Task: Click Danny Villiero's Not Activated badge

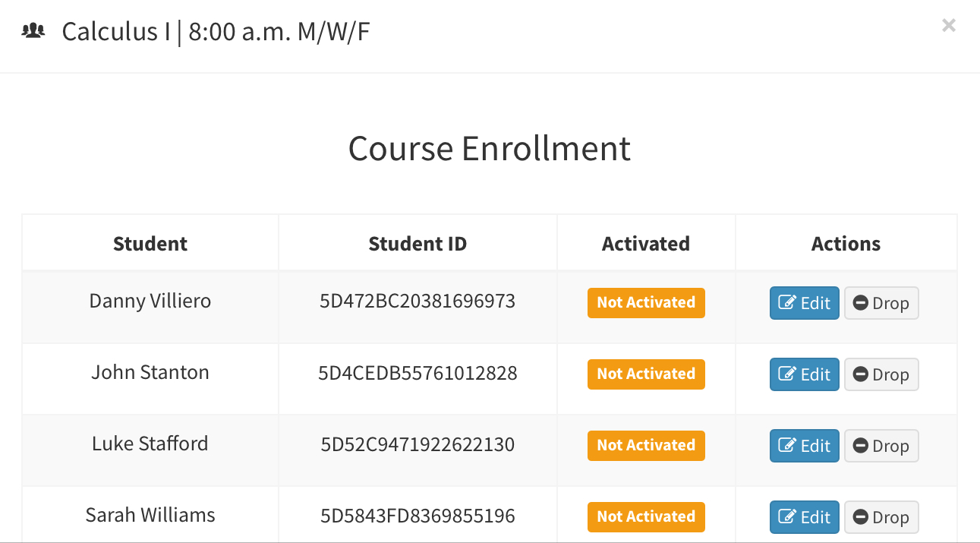Action: pyautogui.click(x=646, y=302)
